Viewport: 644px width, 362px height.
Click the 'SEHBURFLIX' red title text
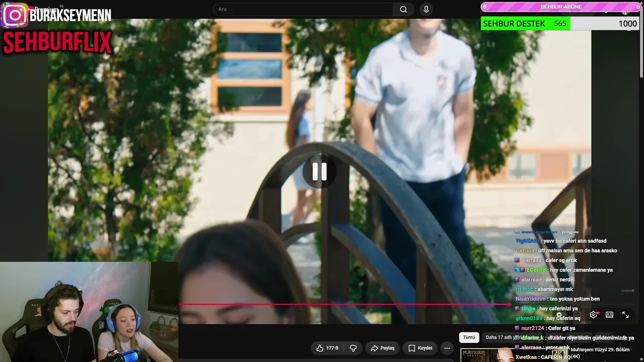[x=57, y=43]
